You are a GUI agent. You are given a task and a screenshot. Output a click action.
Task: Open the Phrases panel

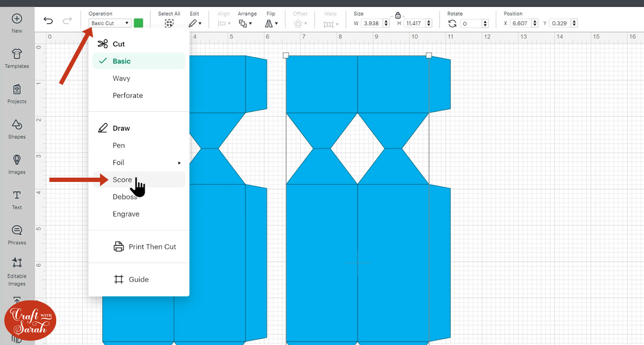(17, 235)
